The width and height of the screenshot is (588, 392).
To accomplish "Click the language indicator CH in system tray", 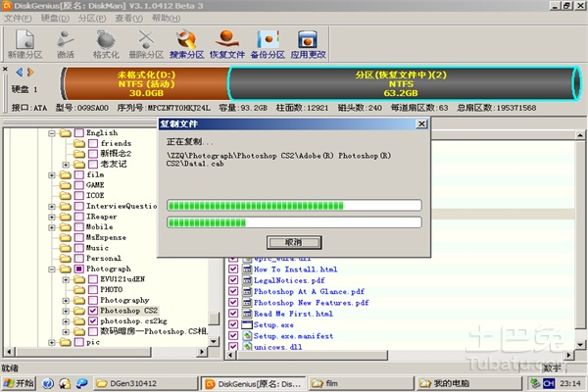I will tap(549, 383).
